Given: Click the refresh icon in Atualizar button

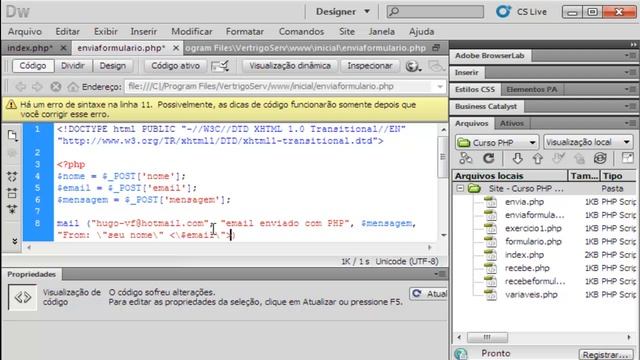Looking at the screenshot, I should tap(417, 293).
